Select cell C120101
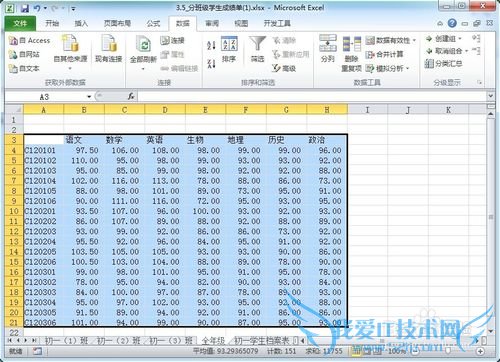Screen dimensions: 500x362 43,150
